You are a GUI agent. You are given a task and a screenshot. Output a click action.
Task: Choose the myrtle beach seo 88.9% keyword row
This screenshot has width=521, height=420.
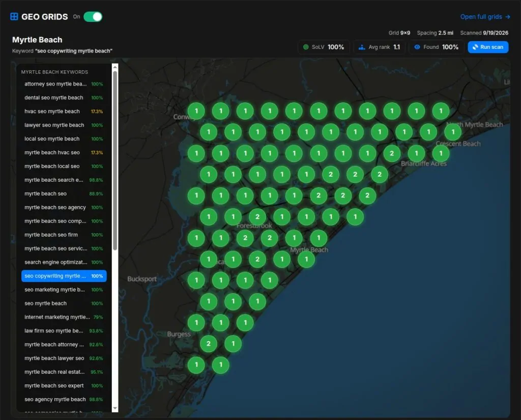64,193
